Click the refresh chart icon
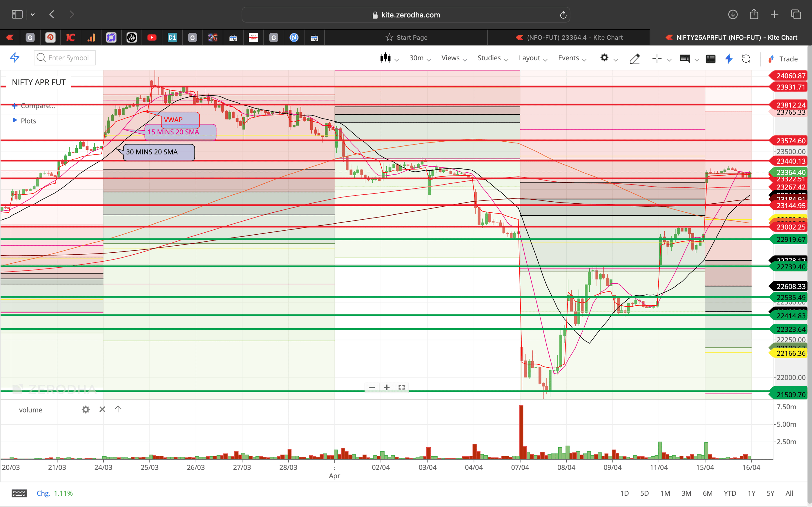This screenshot has width=812, height=507. click(746, 59)
